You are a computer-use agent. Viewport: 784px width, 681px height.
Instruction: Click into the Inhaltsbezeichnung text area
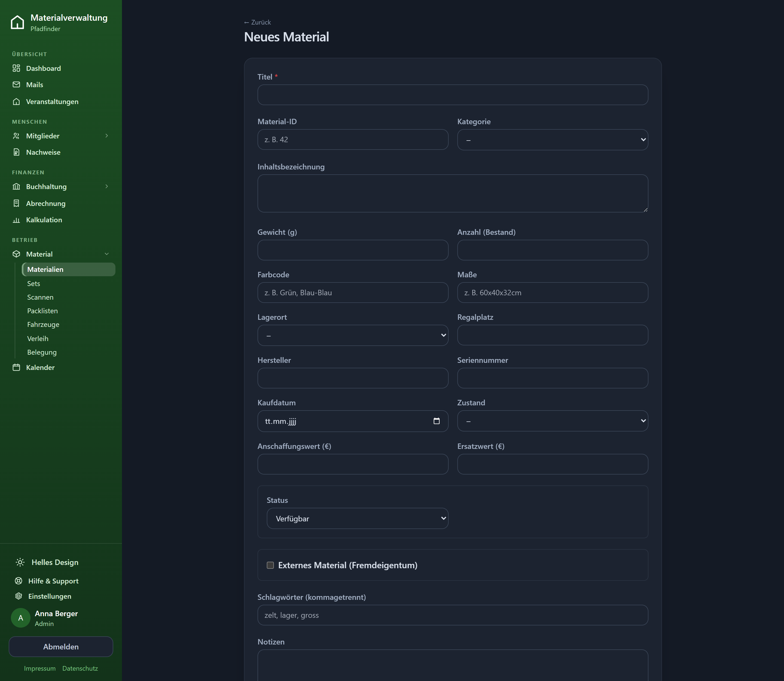(x=453, y=193)
